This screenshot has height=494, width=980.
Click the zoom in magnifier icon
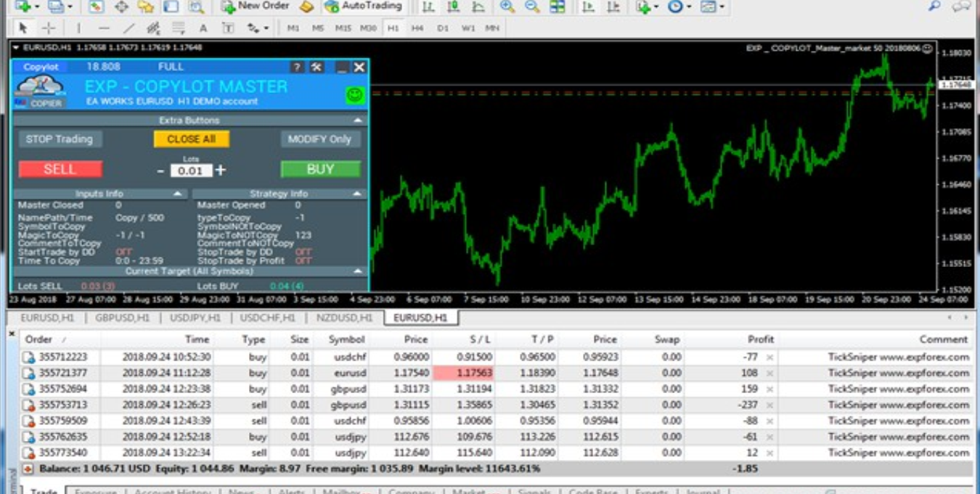[x=507, y=7]
